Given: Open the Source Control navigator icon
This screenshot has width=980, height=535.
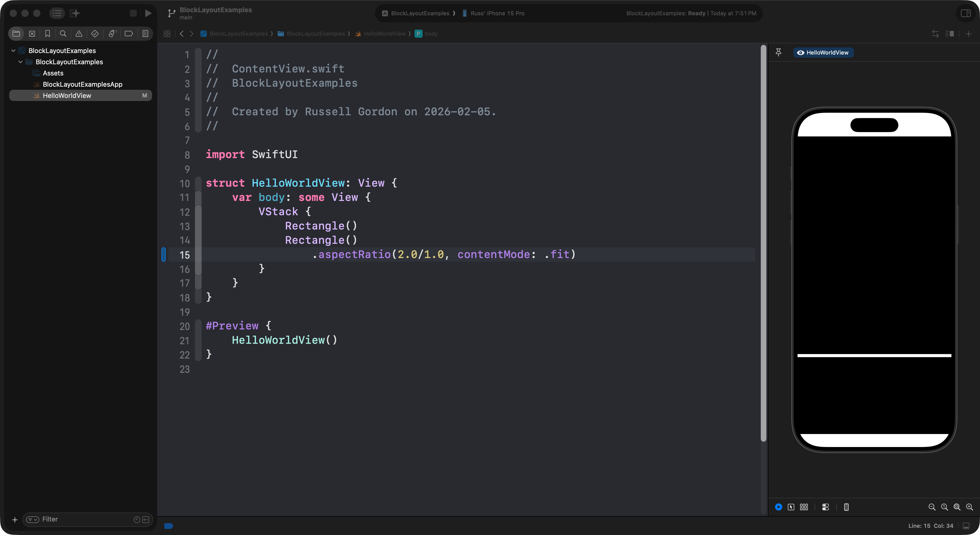Looking at the screenshot, I should click(x=32, y=33).
